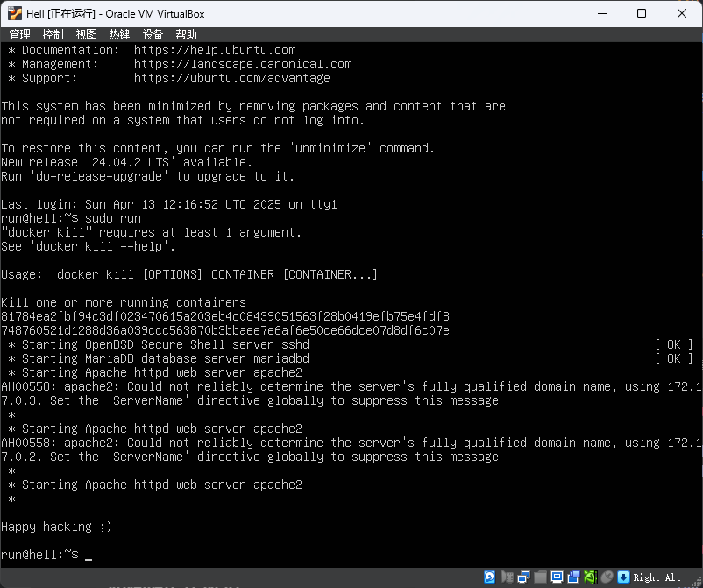Open the 设备 menu
Viewport: 703px width, 588px height.
click(153, 34)
